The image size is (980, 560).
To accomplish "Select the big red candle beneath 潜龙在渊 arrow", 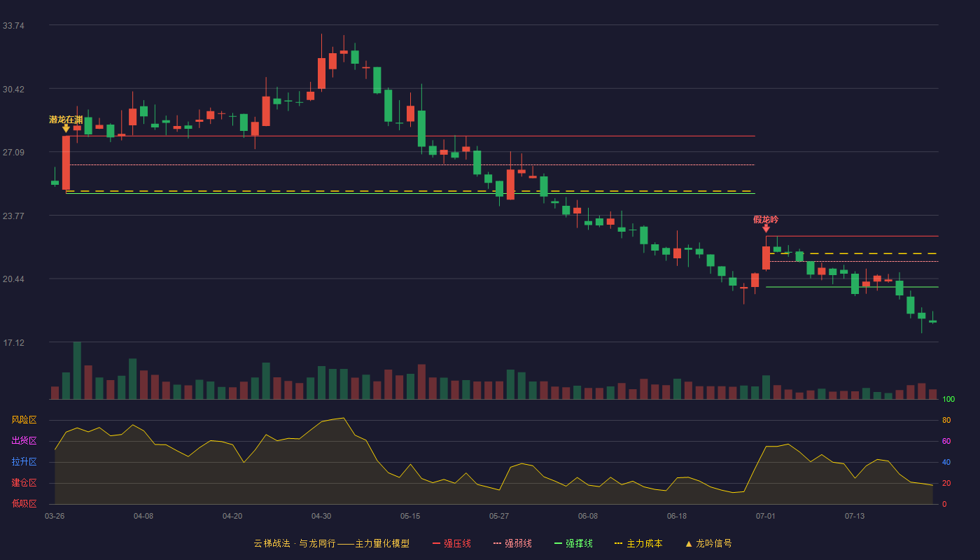I will tap(66, 163).
